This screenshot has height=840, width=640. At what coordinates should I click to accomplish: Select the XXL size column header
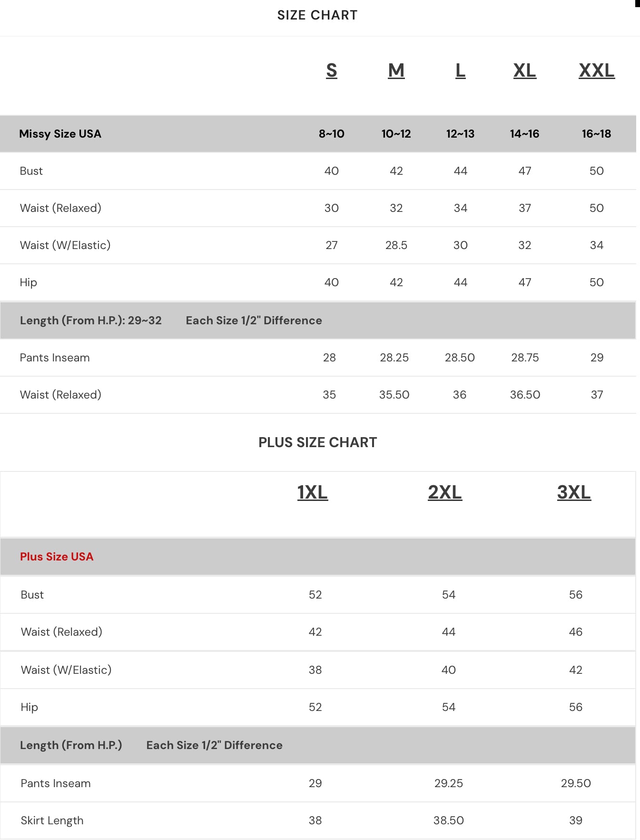click(596, 70)
